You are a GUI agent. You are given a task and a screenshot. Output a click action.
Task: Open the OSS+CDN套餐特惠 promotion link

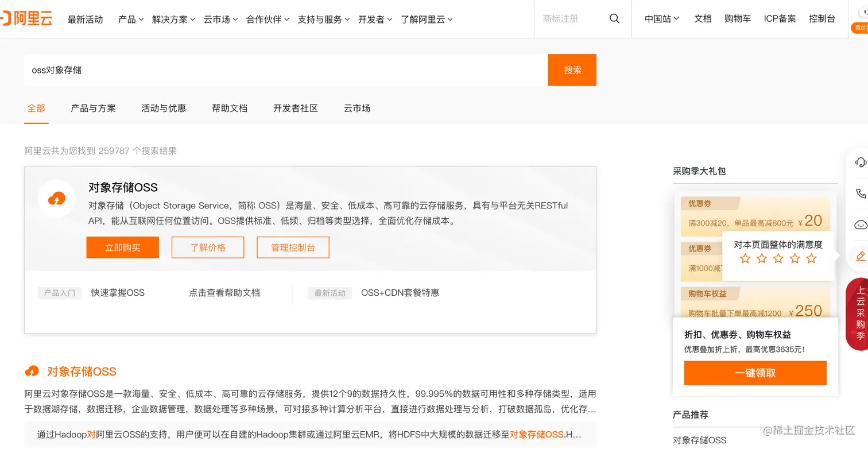(400, 293)
